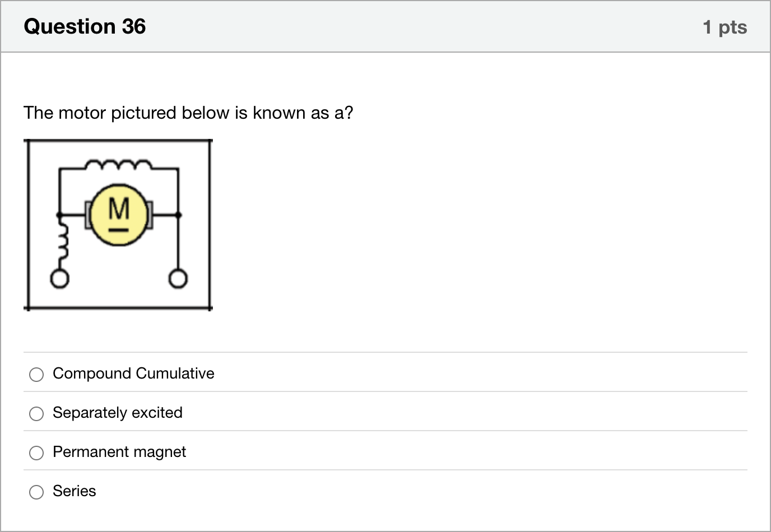771x532 pixels.
Task: Click the Permanent magnet answer label
Action: click(x=119, y=452)
